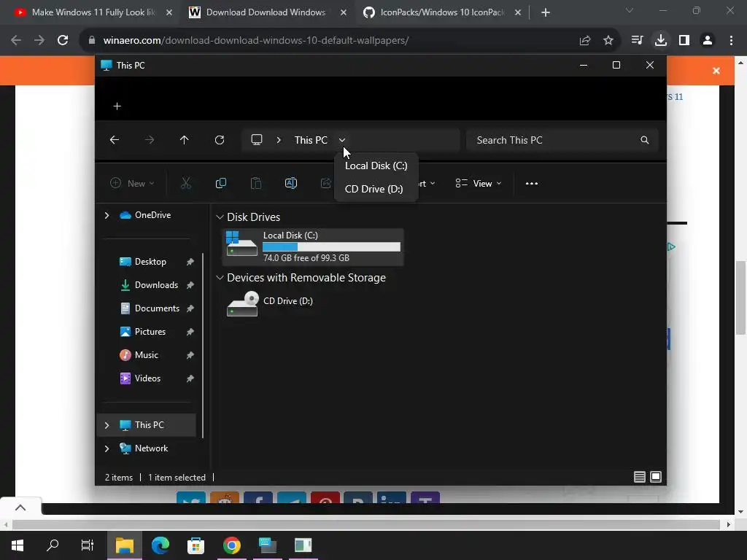Choose Local Disk (C:) from dropdown list

click(376, 166)
